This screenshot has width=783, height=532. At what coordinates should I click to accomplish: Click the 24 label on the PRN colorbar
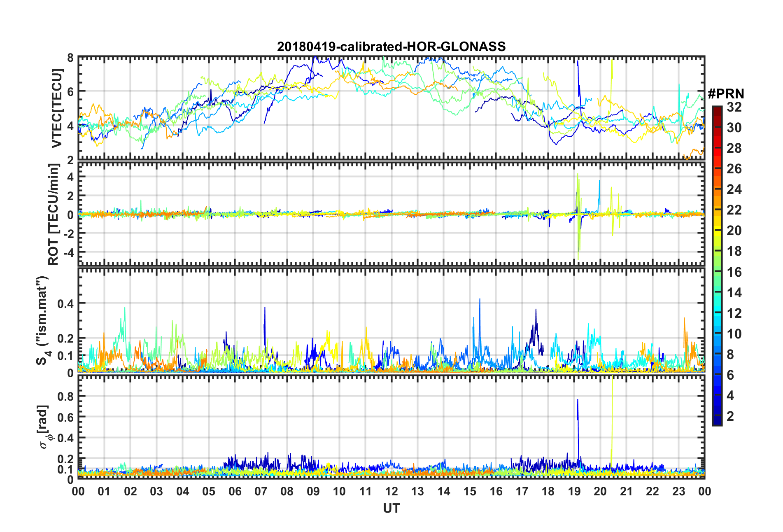click(734, 189)
